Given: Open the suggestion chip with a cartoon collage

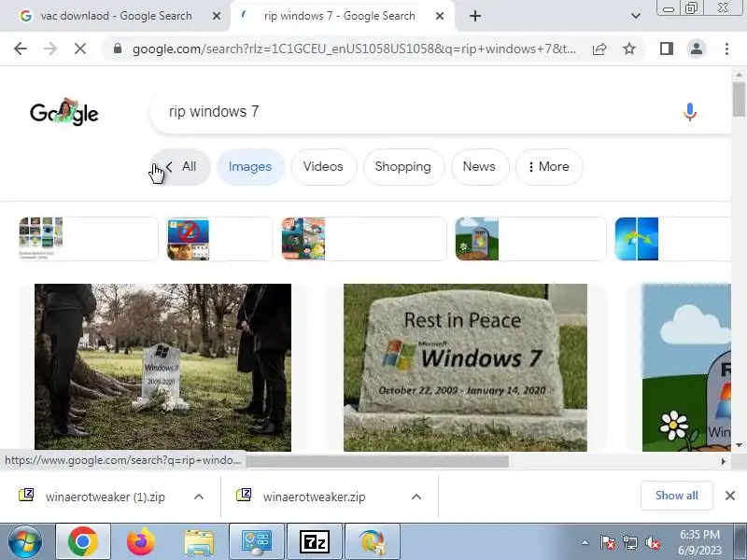Looking at the screenshot, I should coord(364,239).
